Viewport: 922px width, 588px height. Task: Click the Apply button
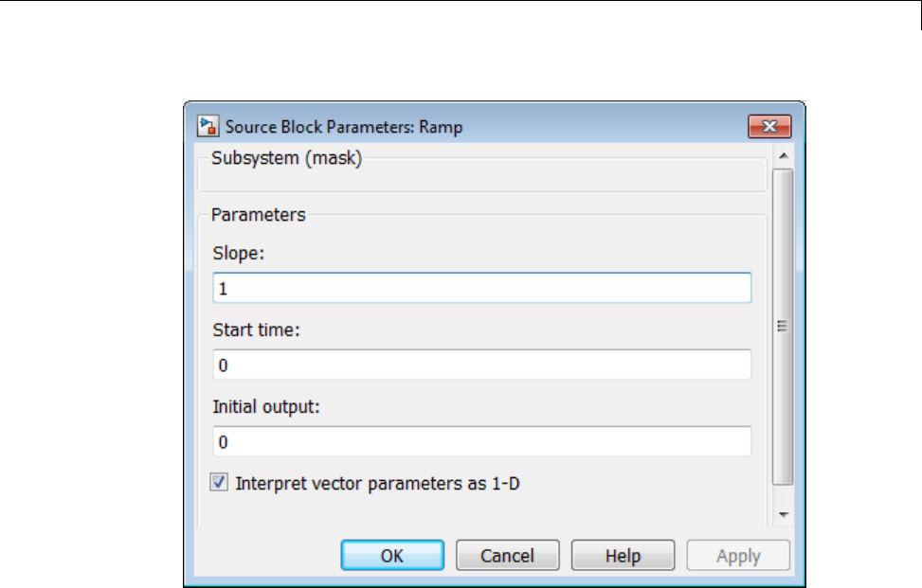[x=738, y=556]
